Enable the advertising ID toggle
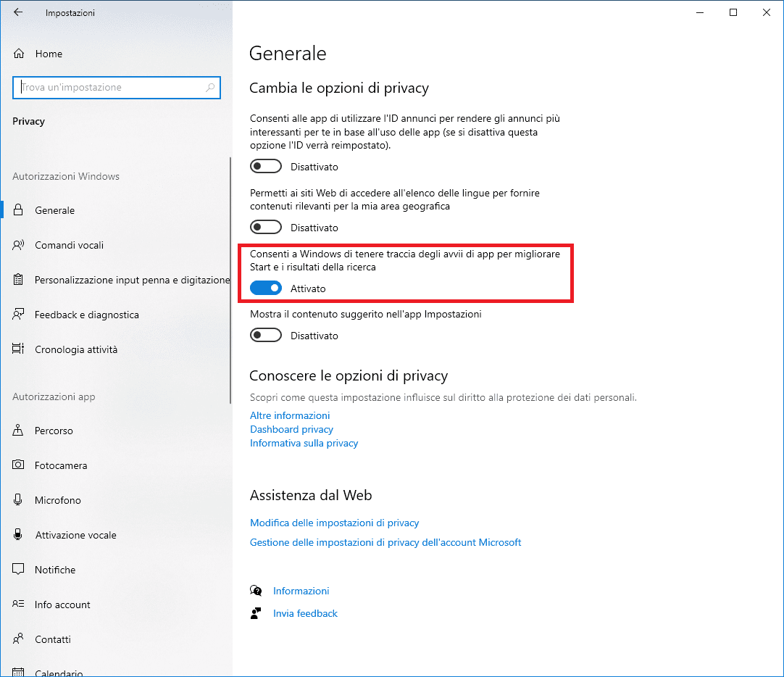Image resolution: width=784 pixels, height=677 pixels. coord(265,167)
